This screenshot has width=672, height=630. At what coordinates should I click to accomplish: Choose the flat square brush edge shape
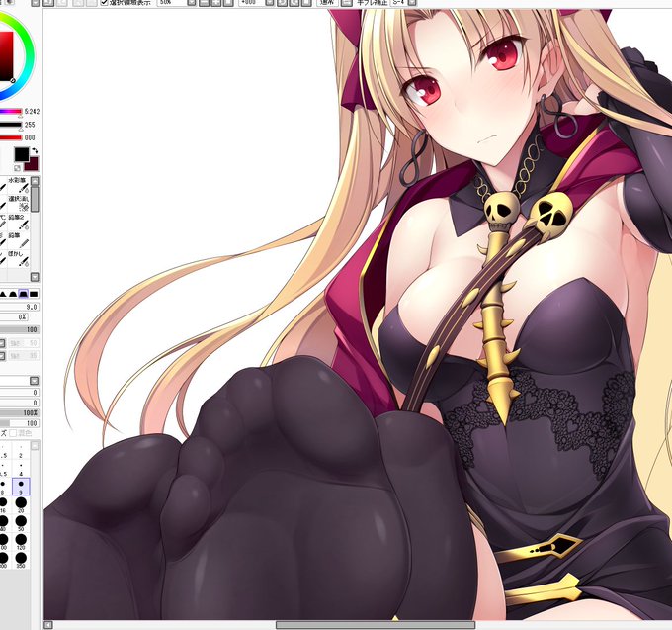point(34,294)
